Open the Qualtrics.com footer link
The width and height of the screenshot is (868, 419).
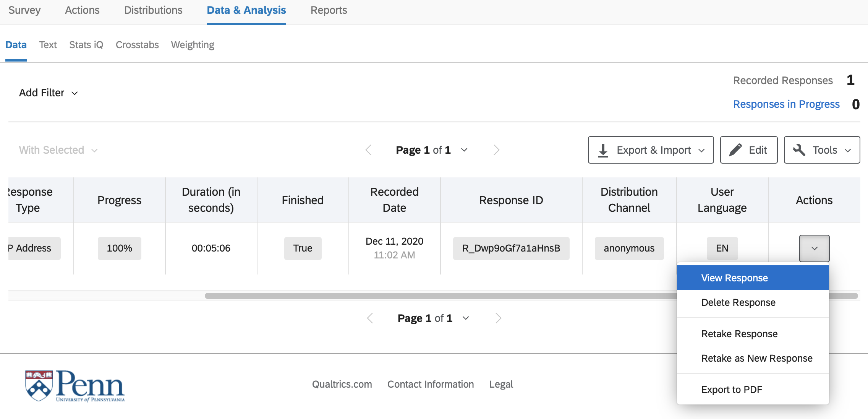342,384
